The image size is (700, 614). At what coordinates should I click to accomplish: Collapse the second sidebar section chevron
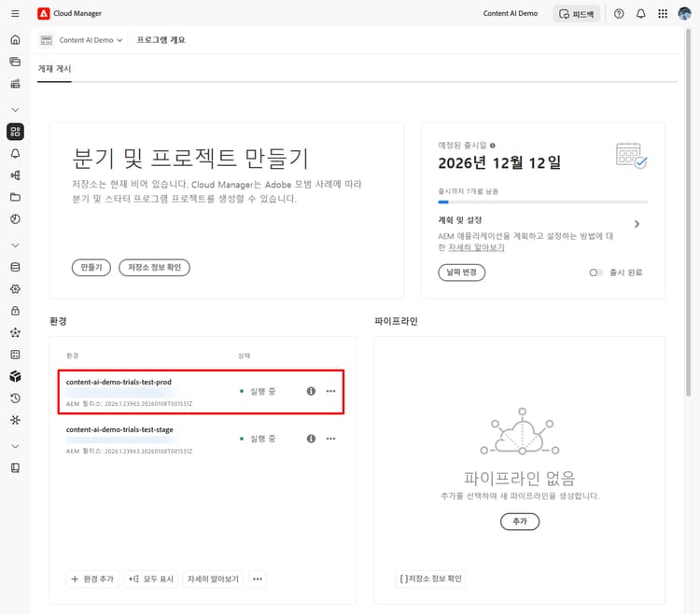pos(15,245)
